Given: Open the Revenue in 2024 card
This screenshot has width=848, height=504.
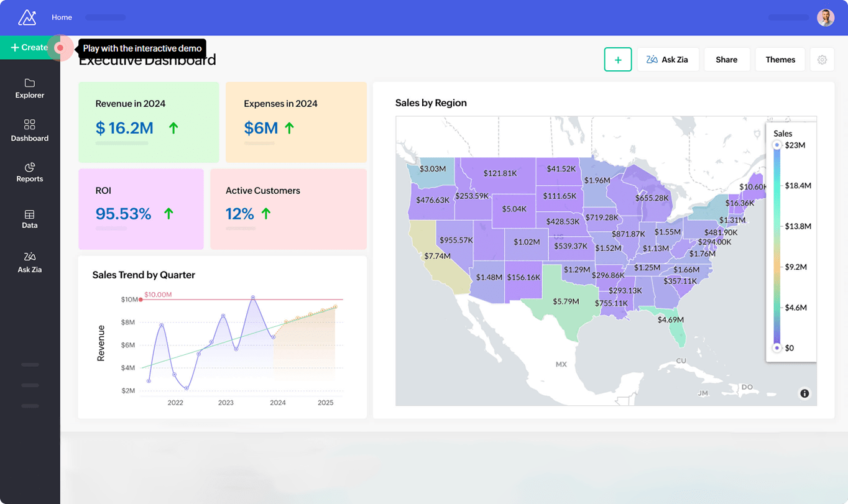Looking at the screenshot, I should (149, 122).
